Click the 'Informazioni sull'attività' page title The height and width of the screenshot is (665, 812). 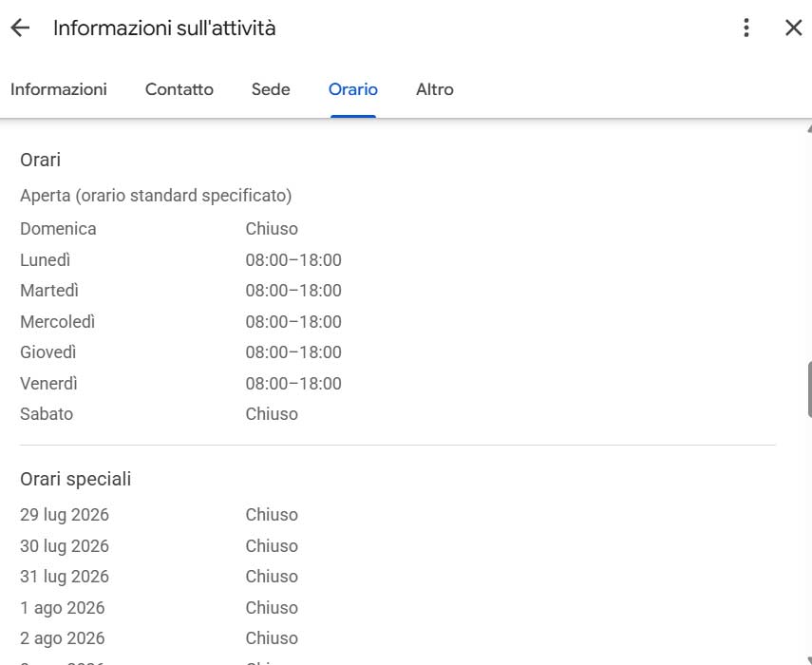click(164, 28)
